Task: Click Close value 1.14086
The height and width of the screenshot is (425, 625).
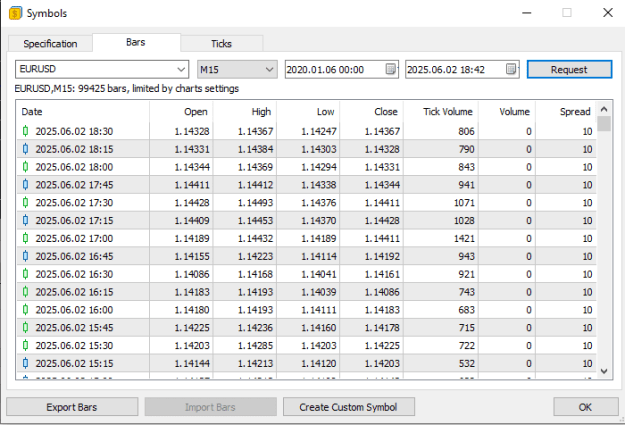Action: [x=382, y=292]
